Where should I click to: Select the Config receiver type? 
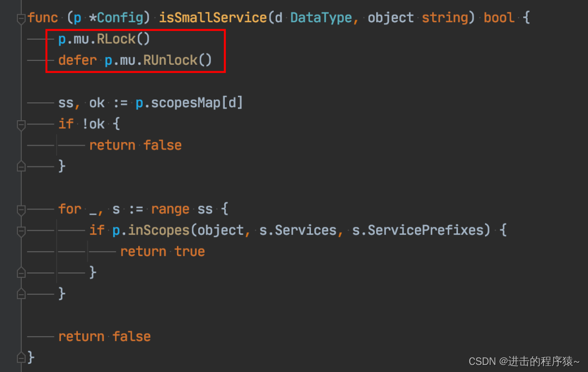tap(120, 17)
